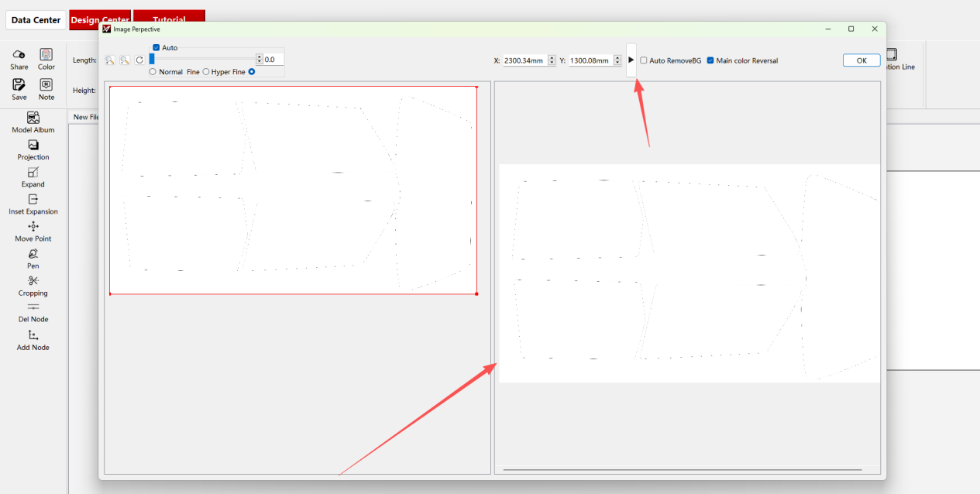Select the Normal quality radio button
This screenshot has width=980, height=494.
[x=153, y=70]
